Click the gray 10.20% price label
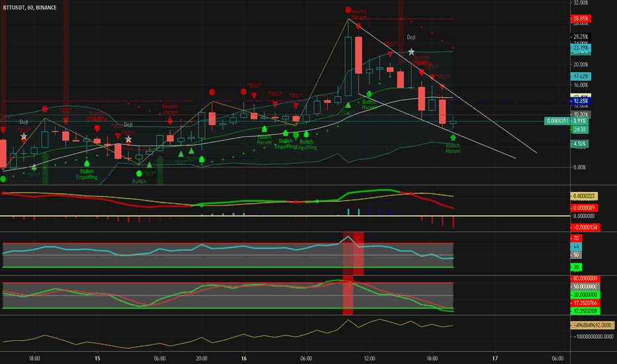The height and width of the screenshot is (364, 617). point(581,115)
